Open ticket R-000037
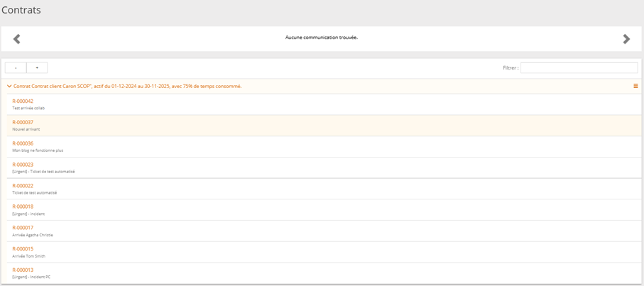Viewport: 644px width, 286px height. click(x=23, y=122)
